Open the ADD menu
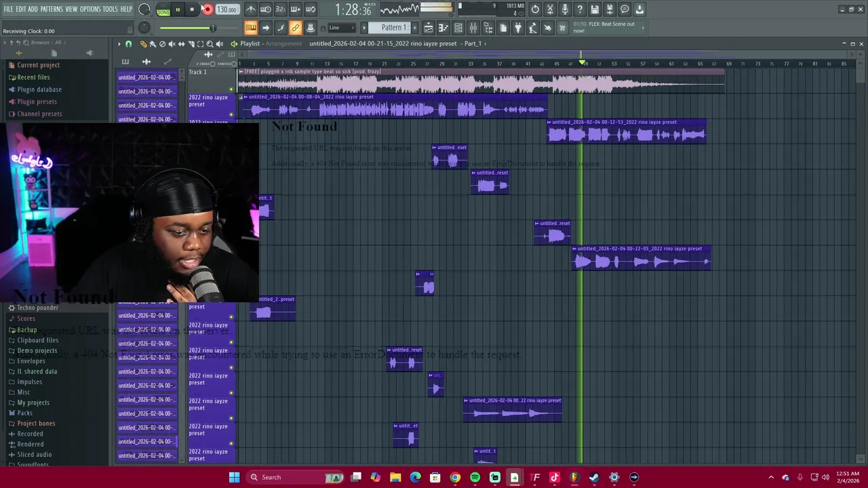Viewport: 868px width, 488px height. pos(33,9)
